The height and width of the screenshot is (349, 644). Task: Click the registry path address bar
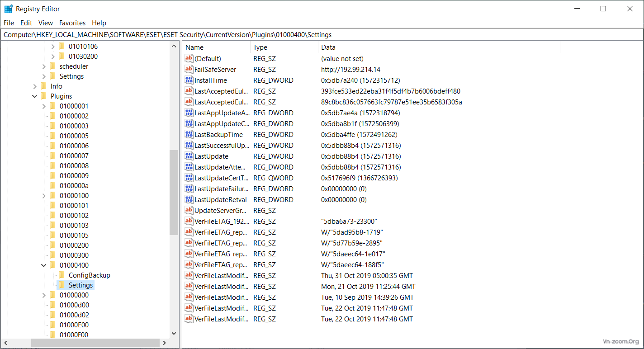317,35
